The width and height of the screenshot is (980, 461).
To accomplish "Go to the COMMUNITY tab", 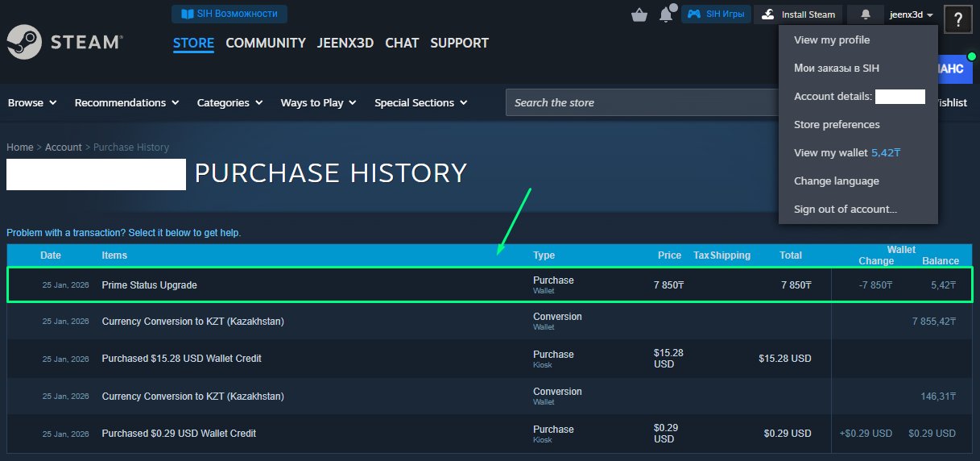I will tap(266, 43).
